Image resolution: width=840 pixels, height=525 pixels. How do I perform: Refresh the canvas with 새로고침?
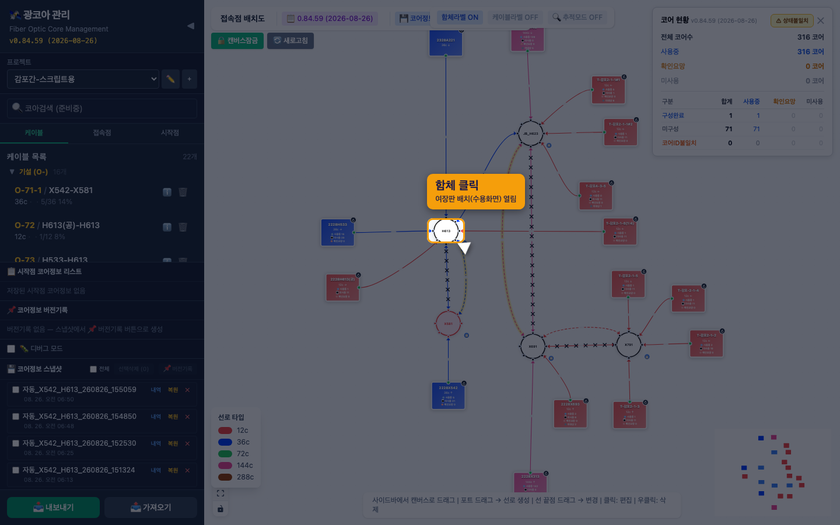290,41
